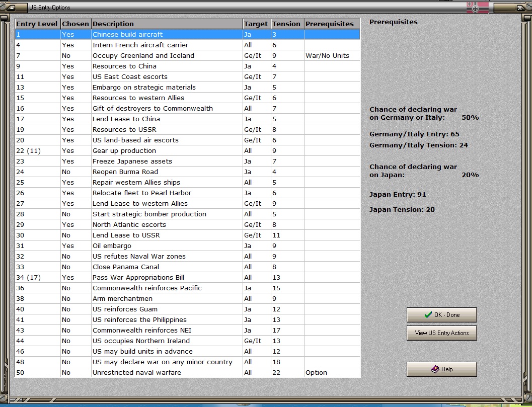The height and width of the screenshot is (407, 532).
Task: Open the Help button
Action: (x=442, y=369)
